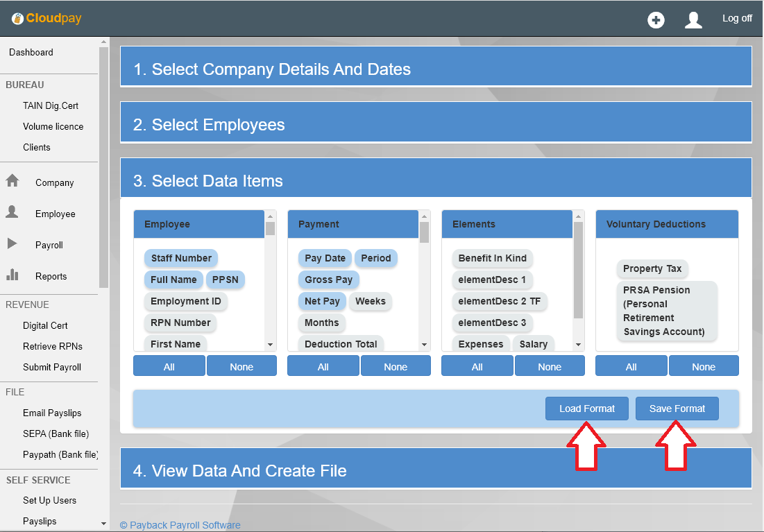Click the Employee person icon
This screenshot has width=764, height=532.
pos(12,212)
